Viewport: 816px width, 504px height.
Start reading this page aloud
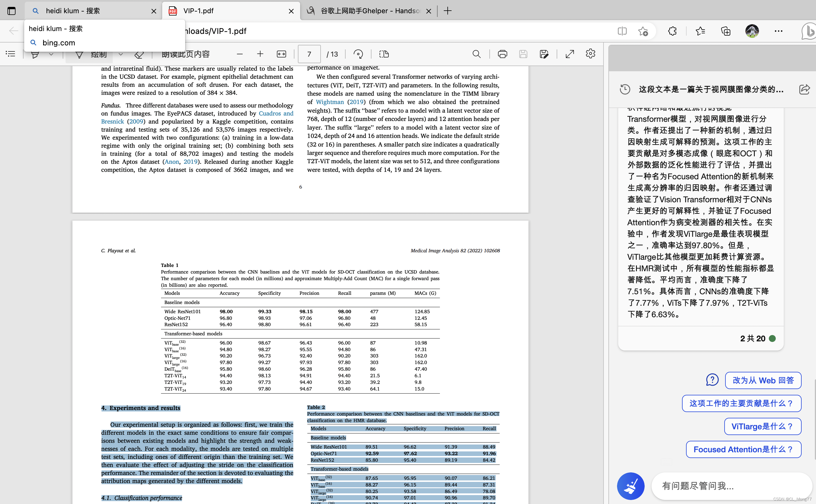186,54
